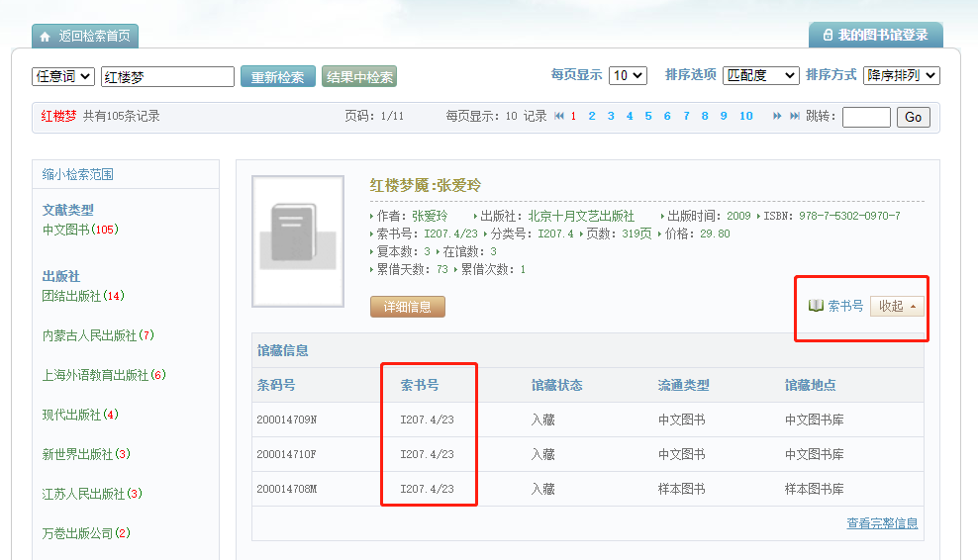The width and height of the screenshot is (978, 560).
Task: Click the 馆藏状态 column header
Action: pos(556,386)
